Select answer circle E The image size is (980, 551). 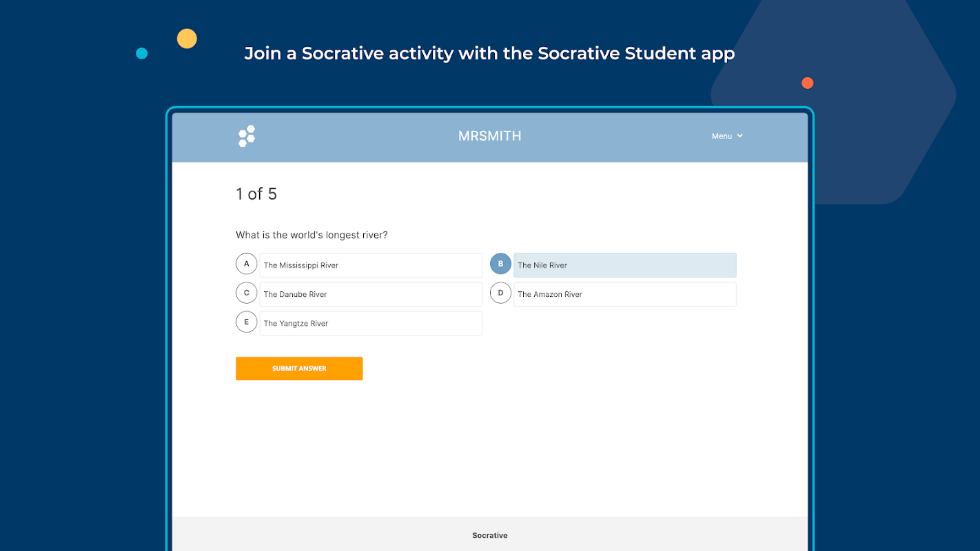coord(246,322)
